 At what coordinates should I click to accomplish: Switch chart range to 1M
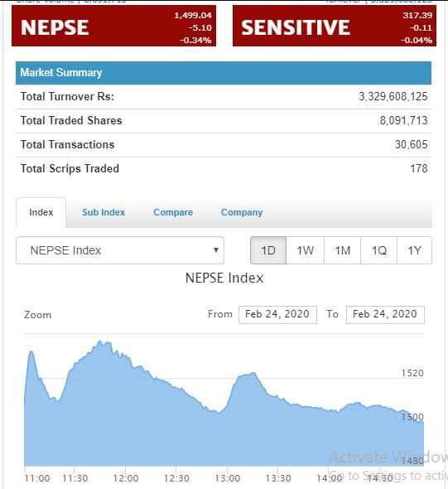tap(342, 250)
